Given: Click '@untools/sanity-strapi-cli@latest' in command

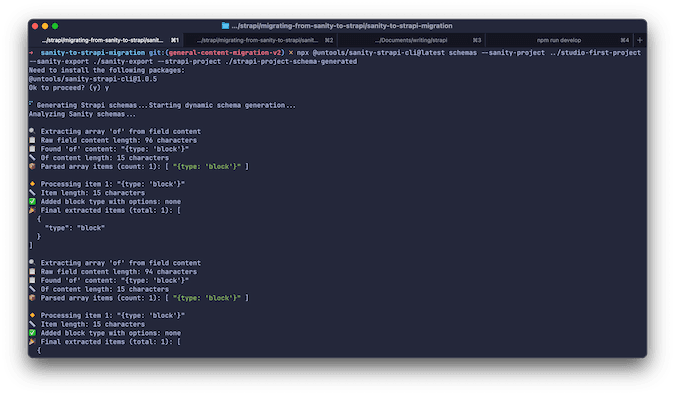Looking at the screenshot, I should 378,52.
